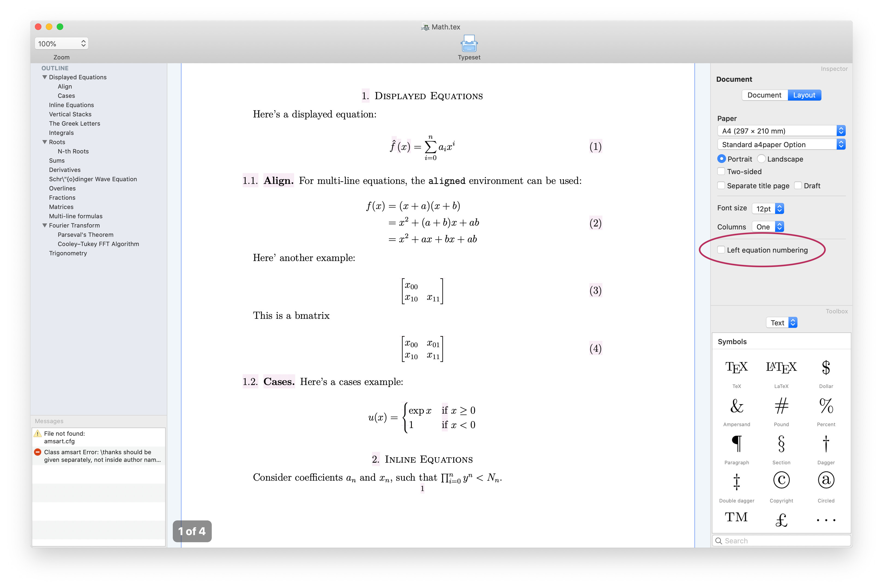Screen dimensions: 883x588
Task: Select Schrödinger Wave Equation outline item
Action: (x=93, y=179)
